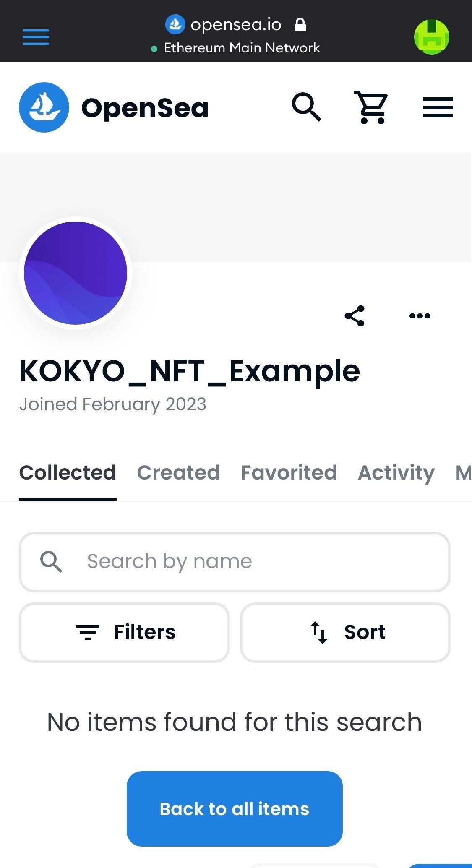
Task: Open the search magnifier icon in header
Action: pyautogui.click(x=307, y=107)
